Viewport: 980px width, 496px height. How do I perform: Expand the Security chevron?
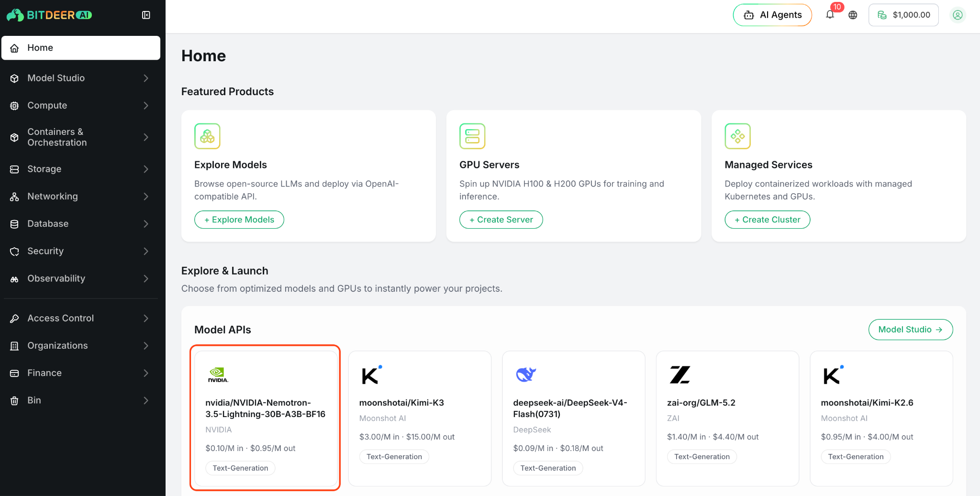[x=146, y=251]
